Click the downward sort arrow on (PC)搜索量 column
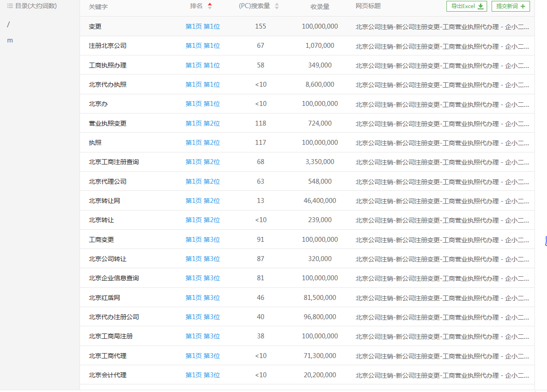The image size is (547, 392). [276, 8]
